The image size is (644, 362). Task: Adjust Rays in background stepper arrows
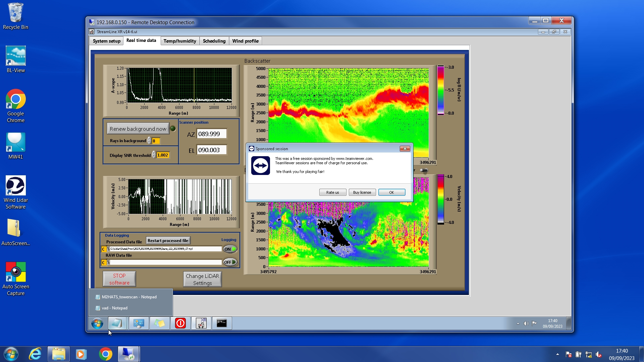149,141
